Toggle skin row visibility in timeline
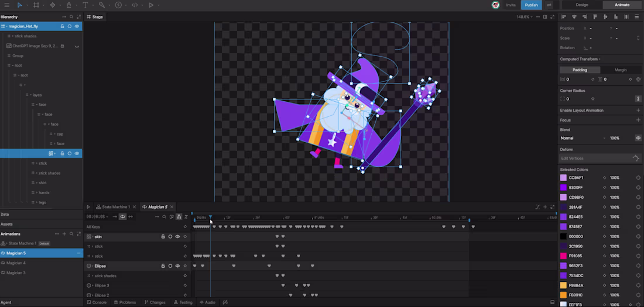The height and width of the screenshot is (307, 644). point(177,237)
